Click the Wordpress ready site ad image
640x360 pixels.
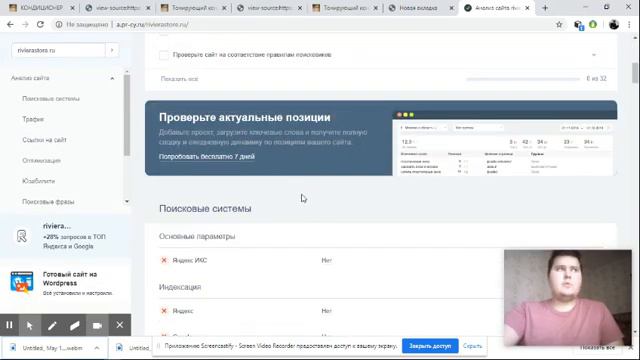point(22,282)
